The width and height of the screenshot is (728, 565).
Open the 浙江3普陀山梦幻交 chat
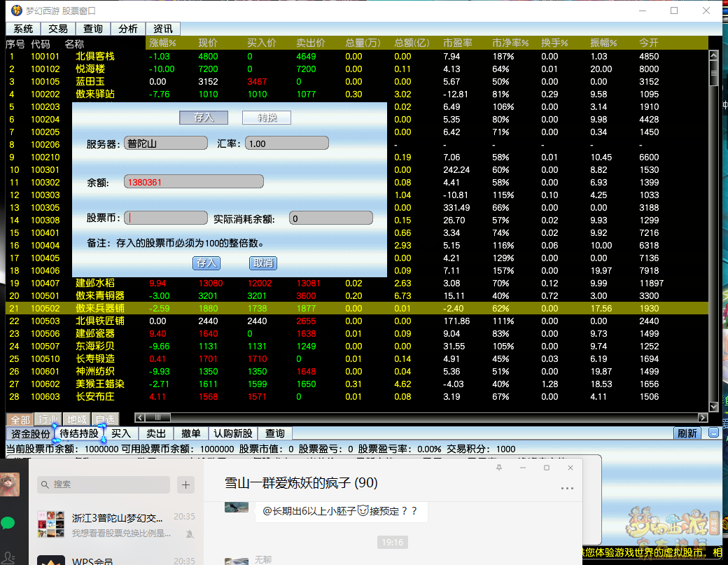coord(116,524)
